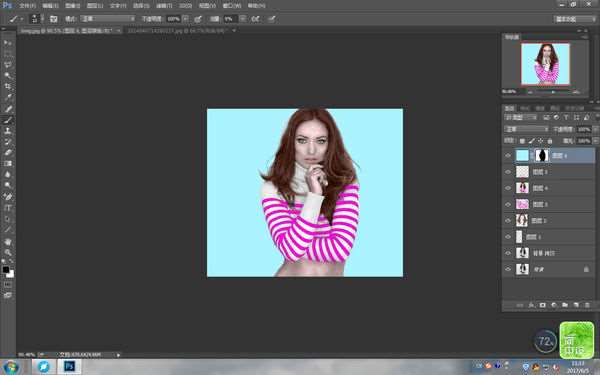Image resolution: width=600 pixels, height=375 pixels.
Task: Select the Lasso tool
Action: tap(8, 65)
